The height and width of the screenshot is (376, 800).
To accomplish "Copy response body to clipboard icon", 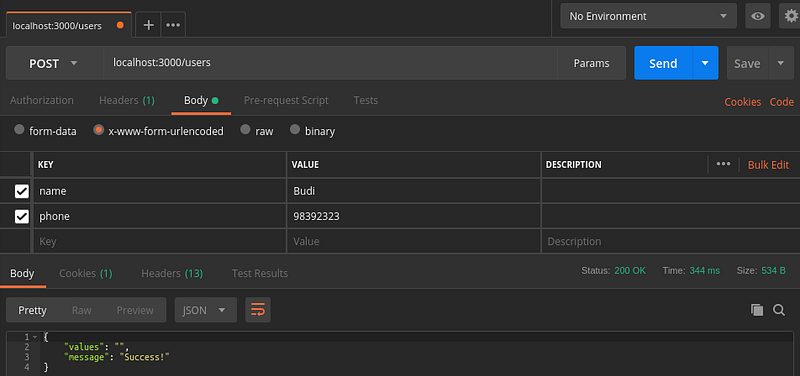I will 757,310.
